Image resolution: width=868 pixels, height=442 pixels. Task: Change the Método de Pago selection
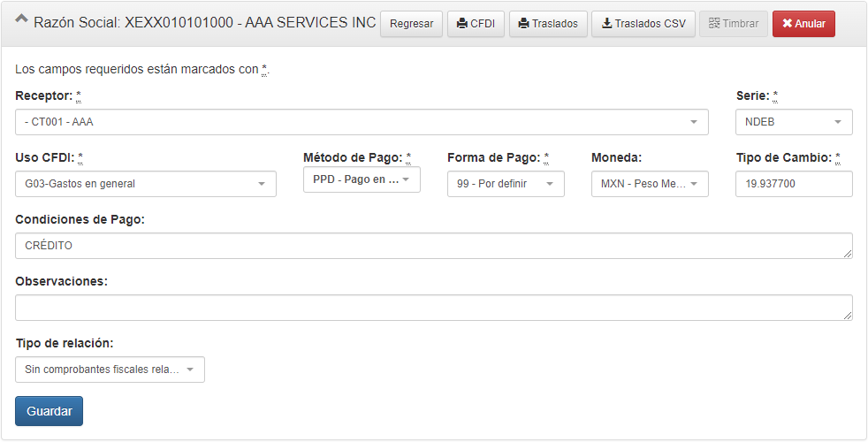click(362, 179)
